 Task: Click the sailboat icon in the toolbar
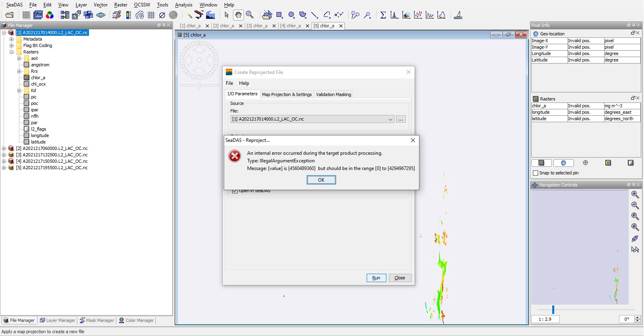click(458, 15)
